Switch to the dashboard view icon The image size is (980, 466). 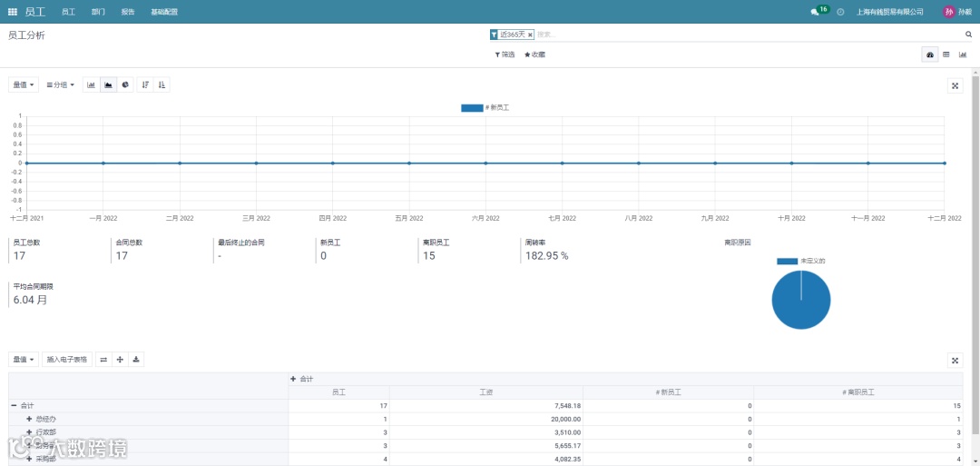929,55
